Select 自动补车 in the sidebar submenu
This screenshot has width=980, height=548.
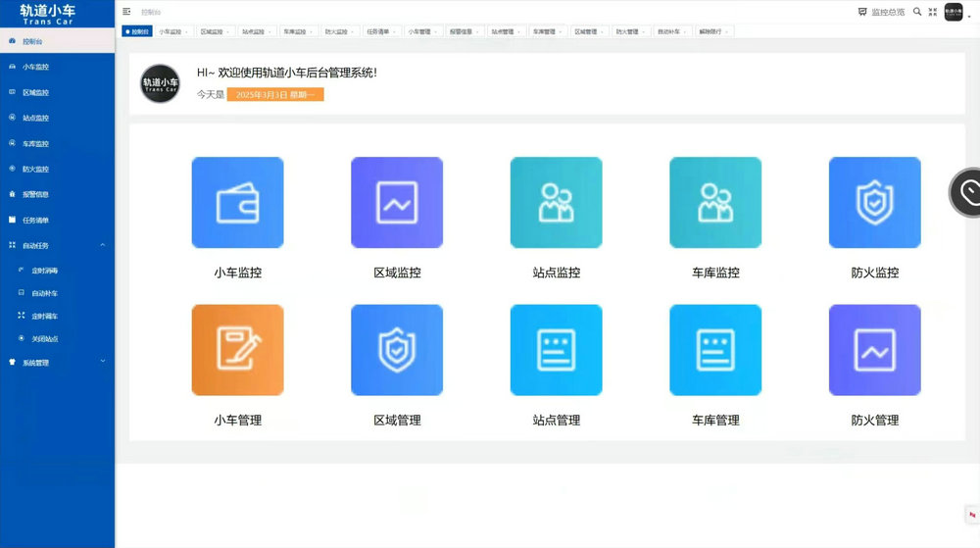(44, 293)
